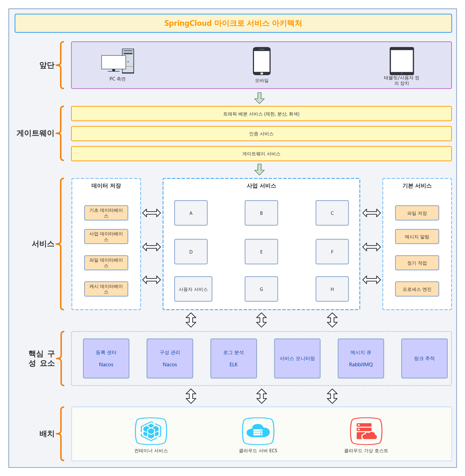Select the 메시지 큐 RabbitMQ component
This screenshot has width=465, height=476.
tap(361, 358)
